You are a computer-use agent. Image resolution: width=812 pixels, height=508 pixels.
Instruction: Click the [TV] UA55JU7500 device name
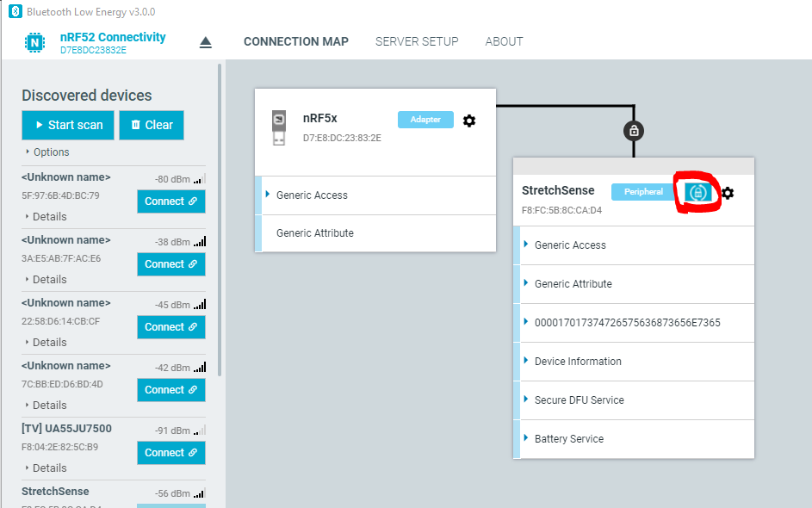click(66, 429)
